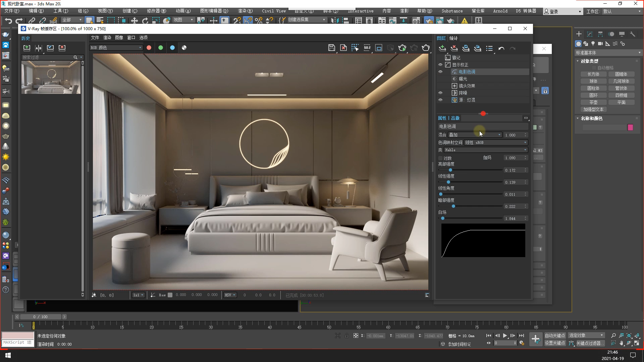
Task: Open the RGB 颜色 channel dropdown
Action: (116, 48)
